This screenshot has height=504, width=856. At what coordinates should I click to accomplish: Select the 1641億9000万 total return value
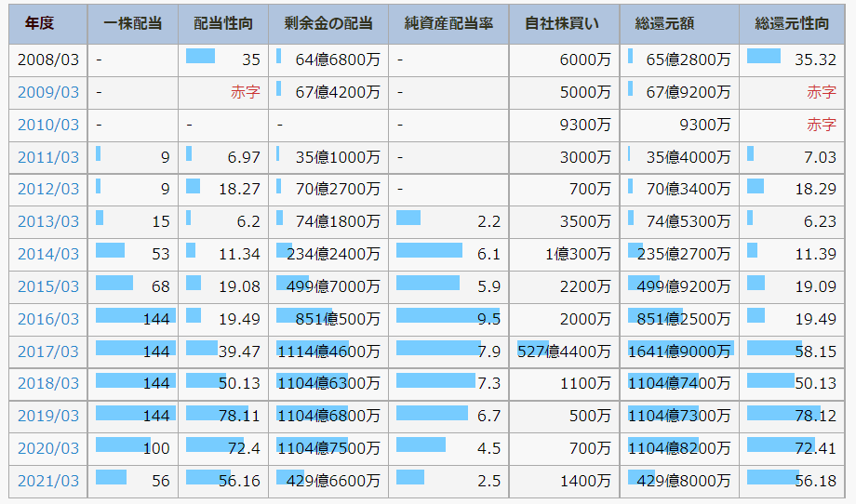[x=679, y=351]
